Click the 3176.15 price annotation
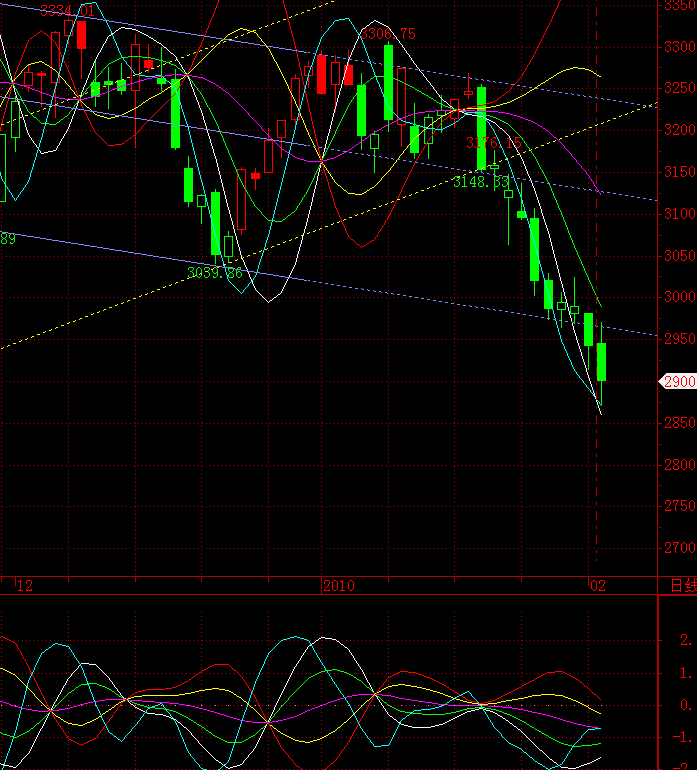The height and width of the screenshot is (770, 697). 494,143
